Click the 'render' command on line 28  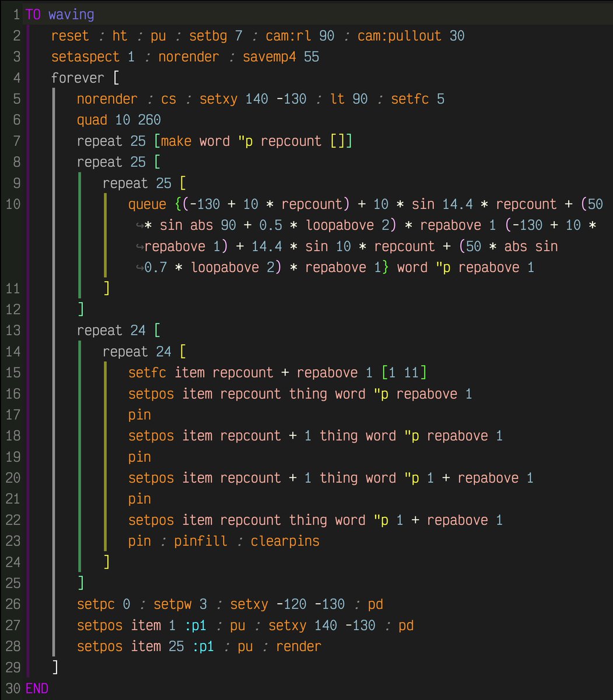(298, 646)
